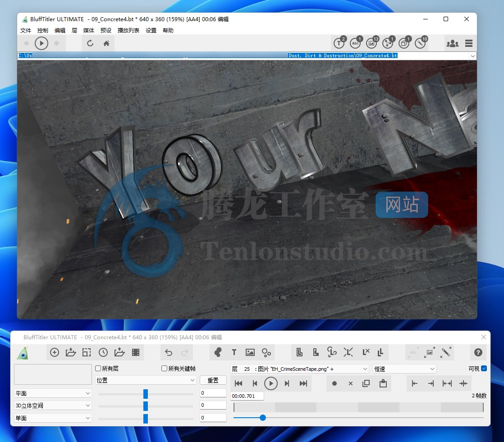Click the ruler icon with badge 10
Image resolution: width=504 pixels, height=442 pixels.
coord(421,43)
